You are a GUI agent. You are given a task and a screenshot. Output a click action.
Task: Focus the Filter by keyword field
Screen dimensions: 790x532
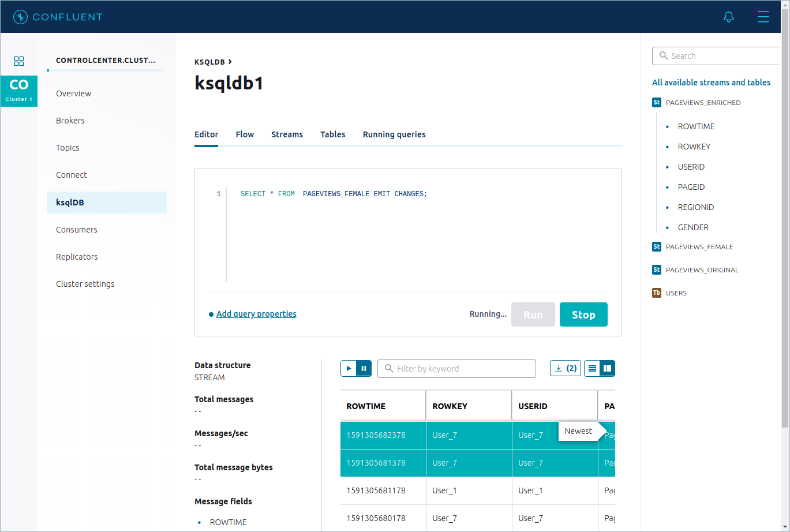pyautogui.click(x=456, y=369)
